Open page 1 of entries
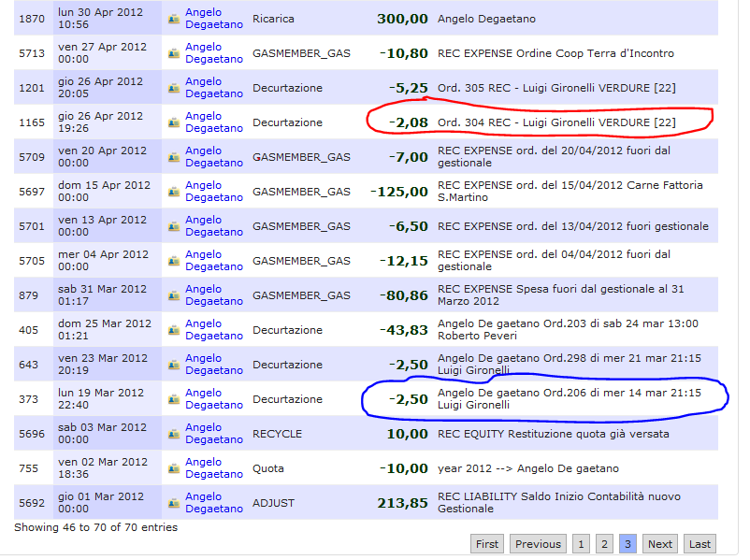This screenshot has height=560, width=750. [x=581, y=544]
